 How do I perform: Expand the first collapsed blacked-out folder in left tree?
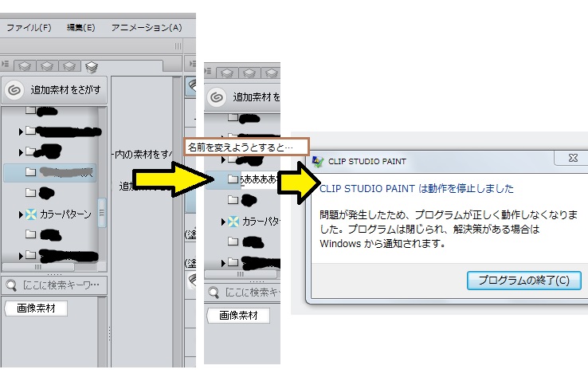(x=21, y=132)
